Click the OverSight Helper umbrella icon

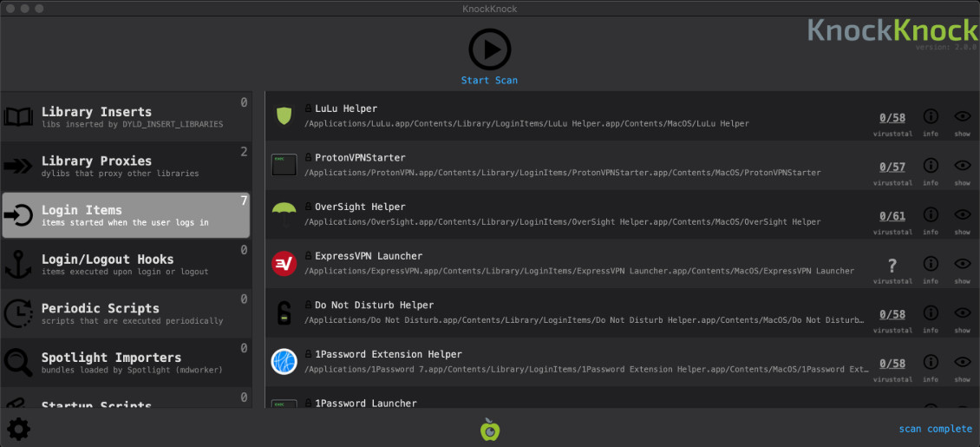284,214
